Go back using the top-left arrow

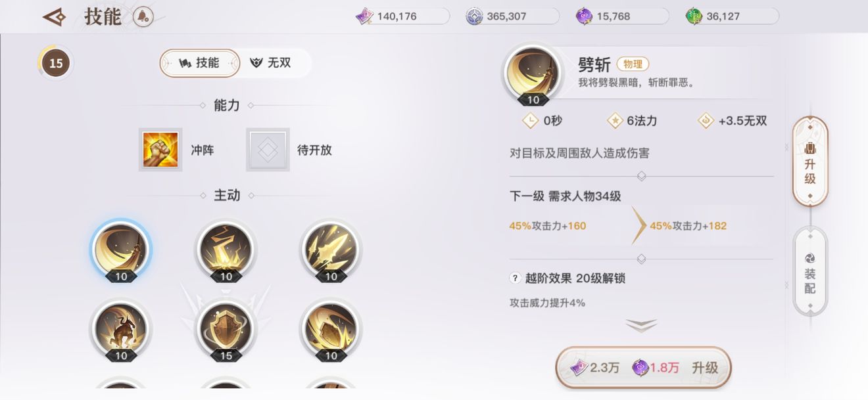click(54, 17)
